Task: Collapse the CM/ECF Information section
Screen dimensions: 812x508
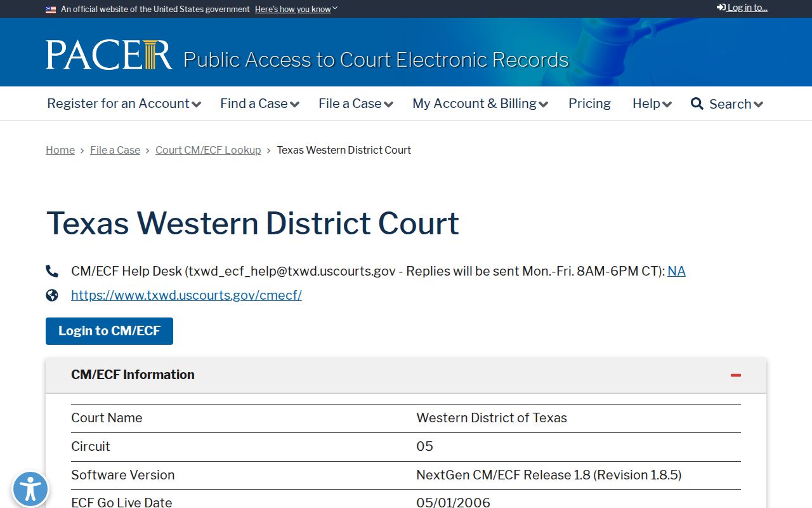Action: [x=736, y=375]
